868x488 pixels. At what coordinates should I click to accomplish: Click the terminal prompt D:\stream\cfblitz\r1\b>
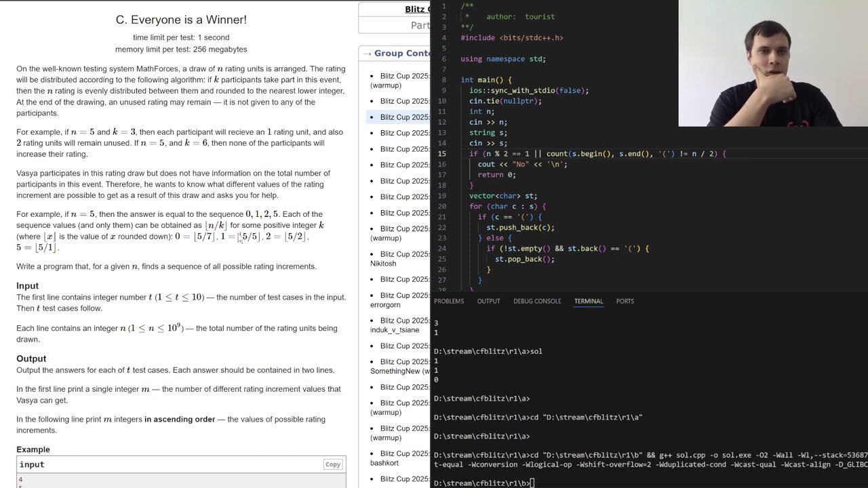[x=482, y=483]
